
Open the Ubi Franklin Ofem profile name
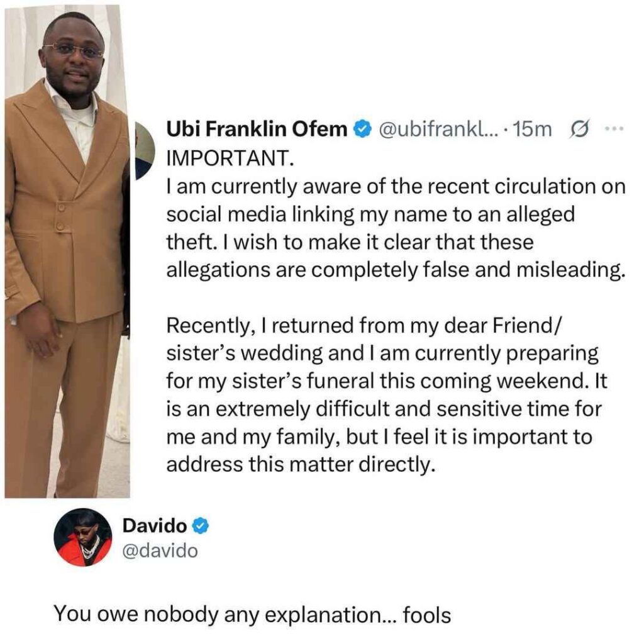pos(256,130)
